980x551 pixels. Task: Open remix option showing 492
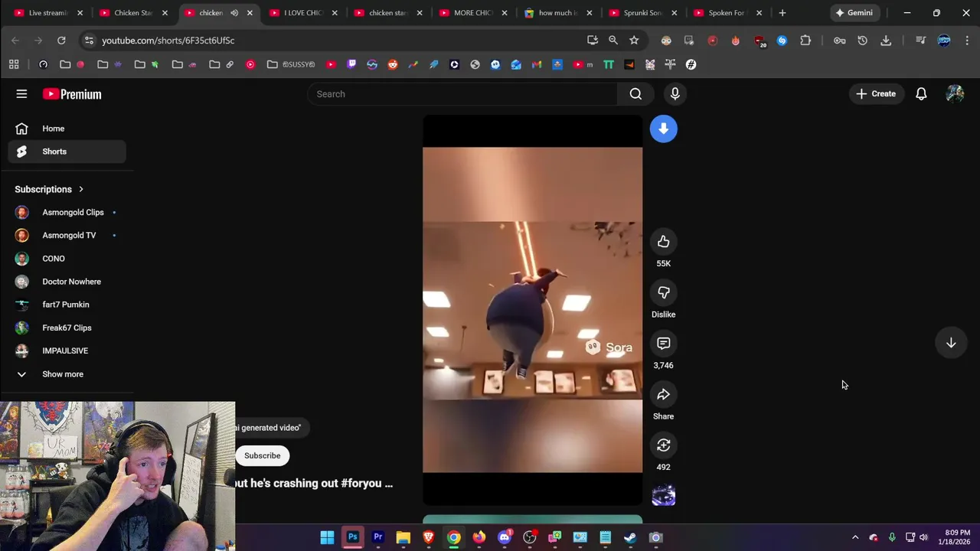click(x=663, y=445)
